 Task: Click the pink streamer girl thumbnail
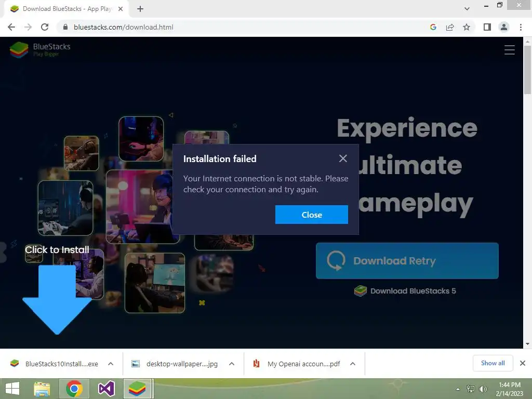(142, 206)
